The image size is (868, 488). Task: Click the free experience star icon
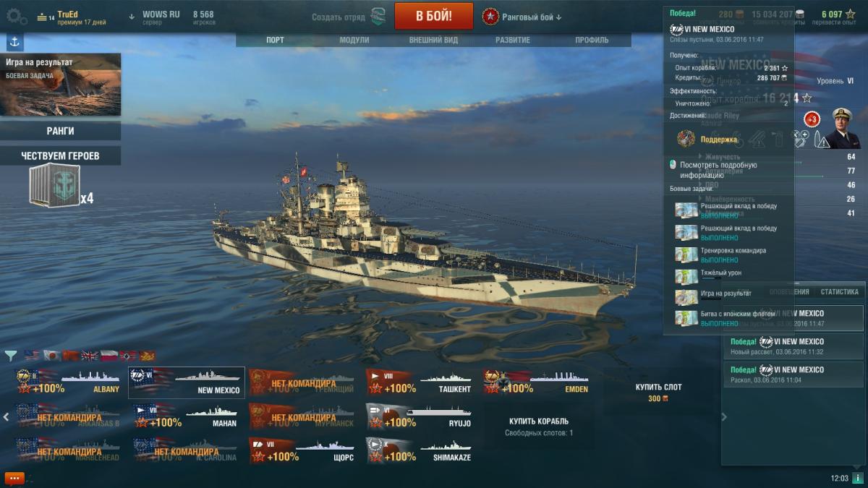tap(850, 14)
